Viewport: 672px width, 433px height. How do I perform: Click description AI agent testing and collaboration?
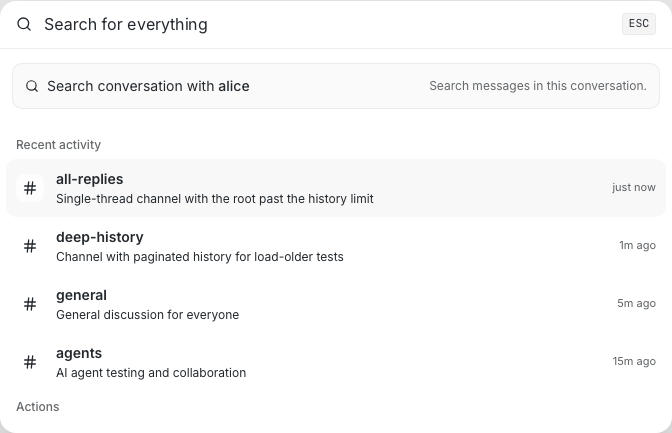[151, 373]
